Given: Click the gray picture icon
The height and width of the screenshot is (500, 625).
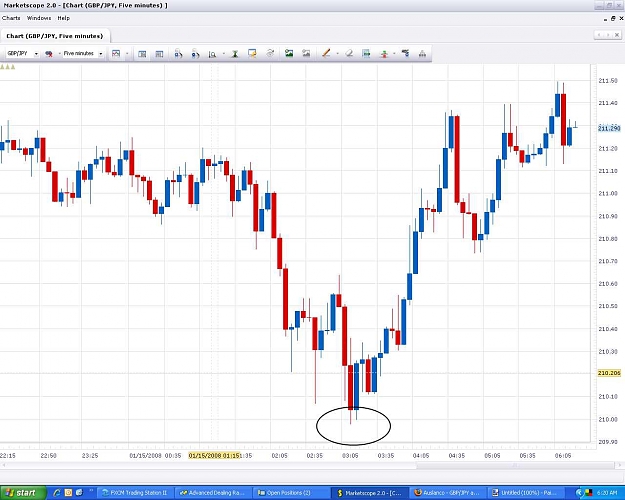Looking at the screenshot, I should (x=306, y=53).
